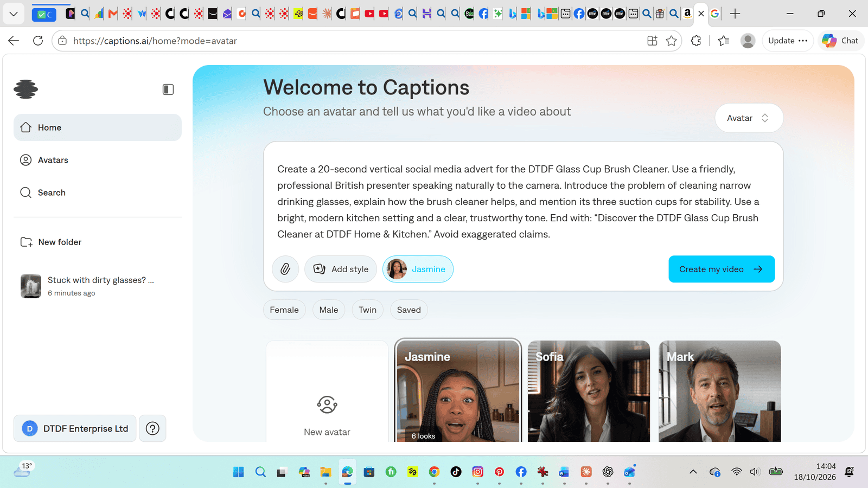Viewport: 868px width, 488px height.
Task: Create a New avatar card
Action: pos(327,391)
